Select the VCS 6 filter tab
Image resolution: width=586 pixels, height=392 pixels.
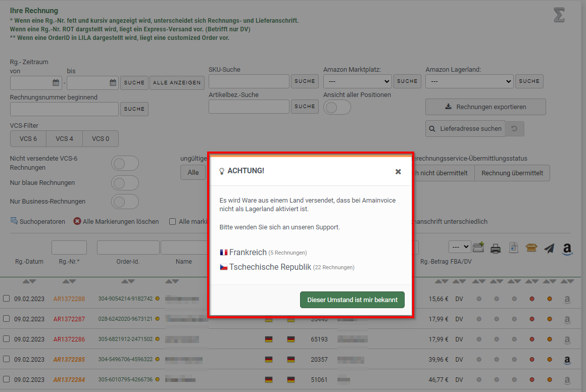tap(28, 138)
